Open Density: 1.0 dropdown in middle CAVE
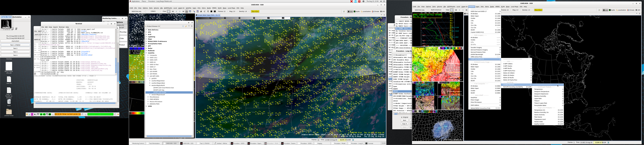Viewport: 644px width, 145px height. [x=244, y=11]
